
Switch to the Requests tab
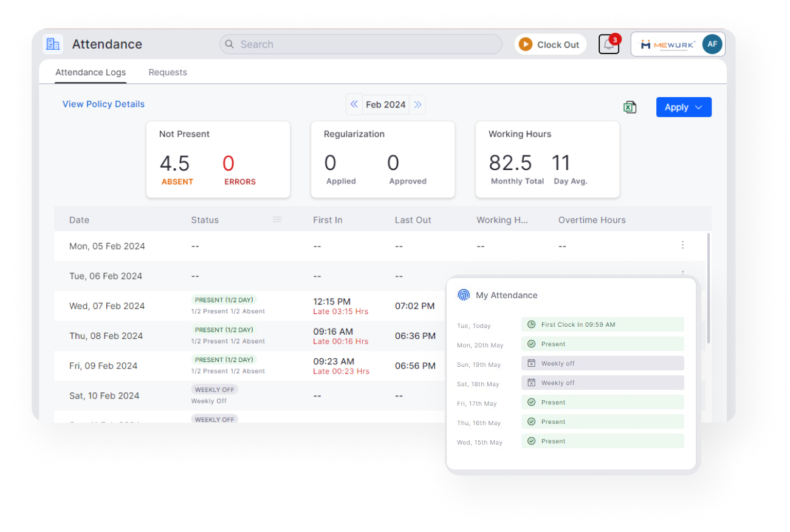[168, 72]
